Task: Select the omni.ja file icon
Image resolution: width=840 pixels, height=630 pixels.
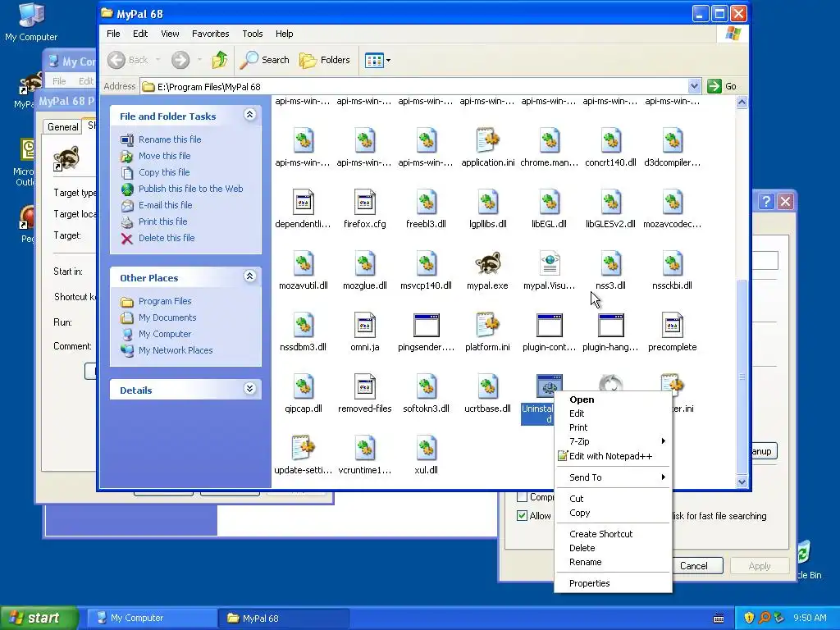Action: (x=365, y=326)
